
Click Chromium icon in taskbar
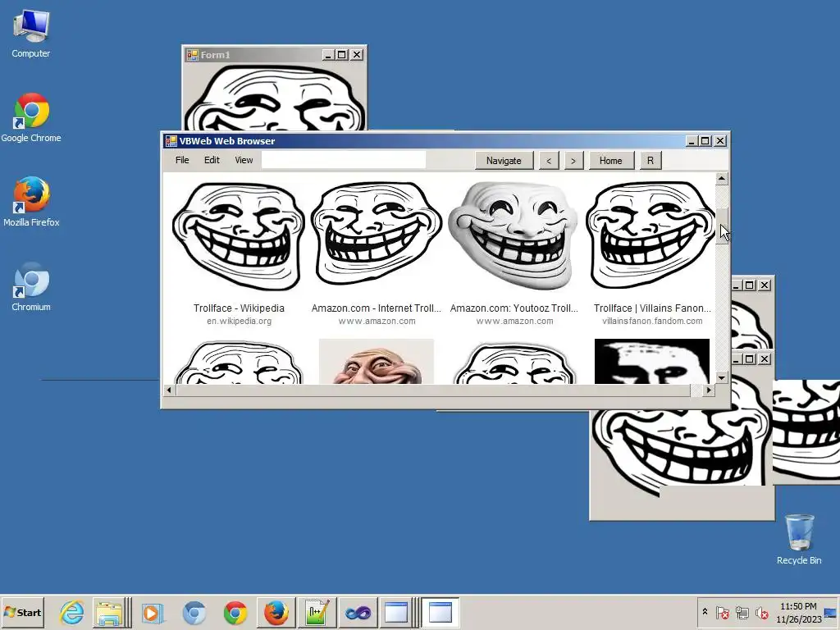(x=194, y=612)
